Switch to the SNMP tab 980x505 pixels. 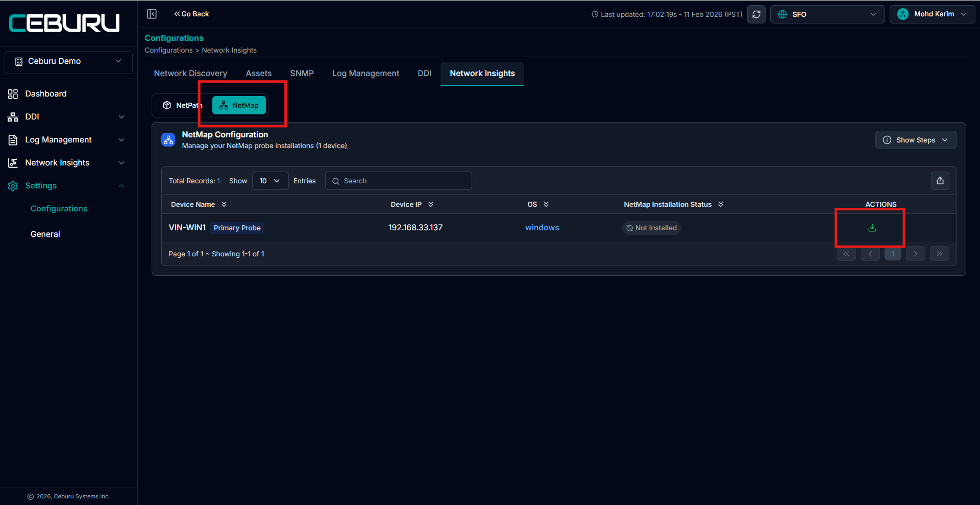302,74
